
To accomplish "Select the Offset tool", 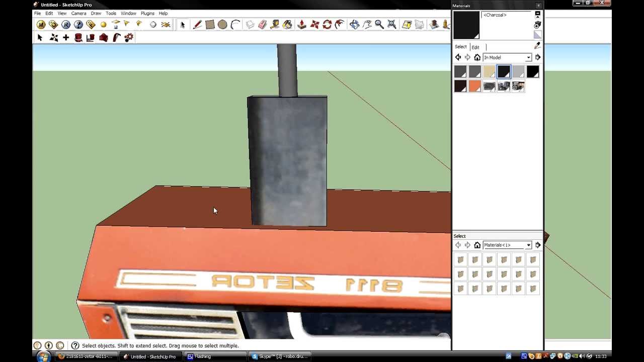I will 340,25.
